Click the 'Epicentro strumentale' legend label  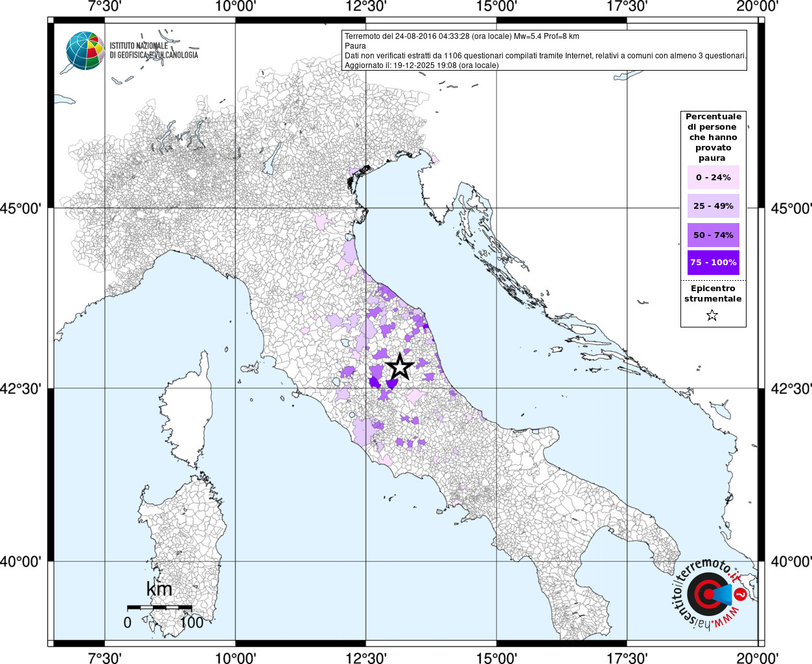point(713,294)
